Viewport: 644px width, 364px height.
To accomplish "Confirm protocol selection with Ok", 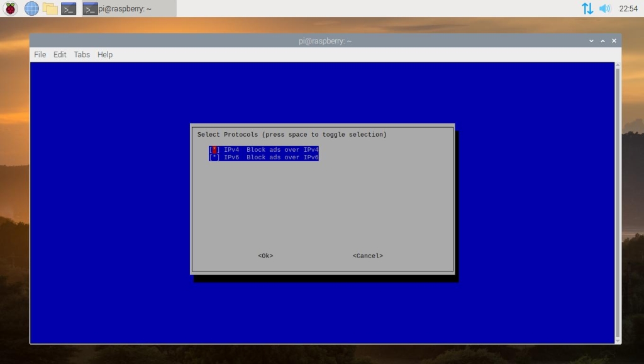I will tap(265, 256).
